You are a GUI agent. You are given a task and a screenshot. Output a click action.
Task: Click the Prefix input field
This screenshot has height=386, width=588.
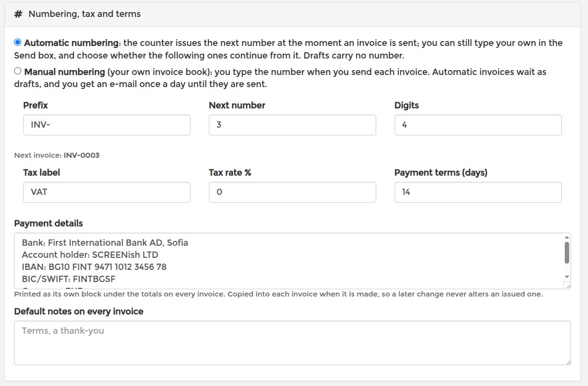point(107,125)
